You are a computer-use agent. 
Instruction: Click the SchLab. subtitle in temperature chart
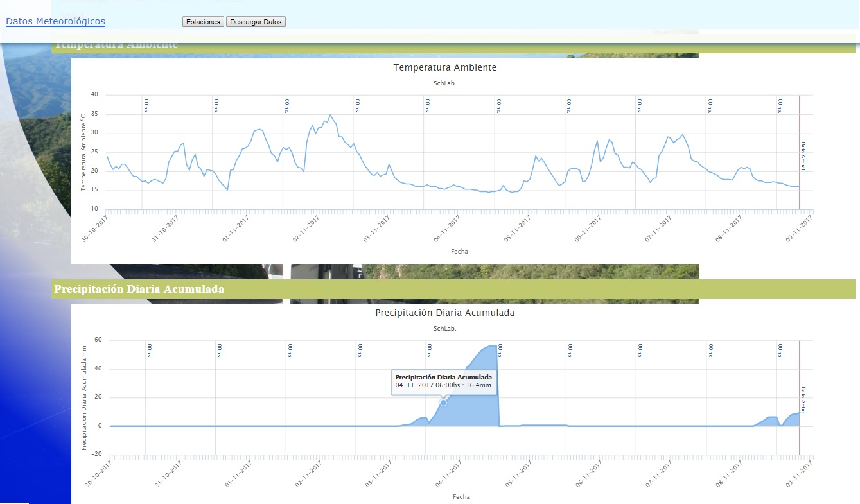[x=444, y=83]
